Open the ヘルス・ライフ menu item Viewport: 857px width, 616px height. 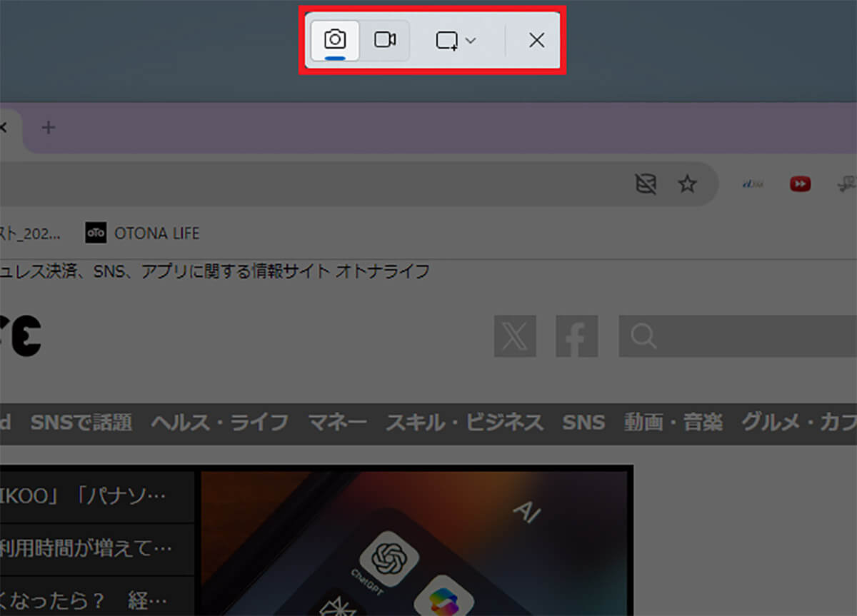pyautogui.click(x=219, y=423)
